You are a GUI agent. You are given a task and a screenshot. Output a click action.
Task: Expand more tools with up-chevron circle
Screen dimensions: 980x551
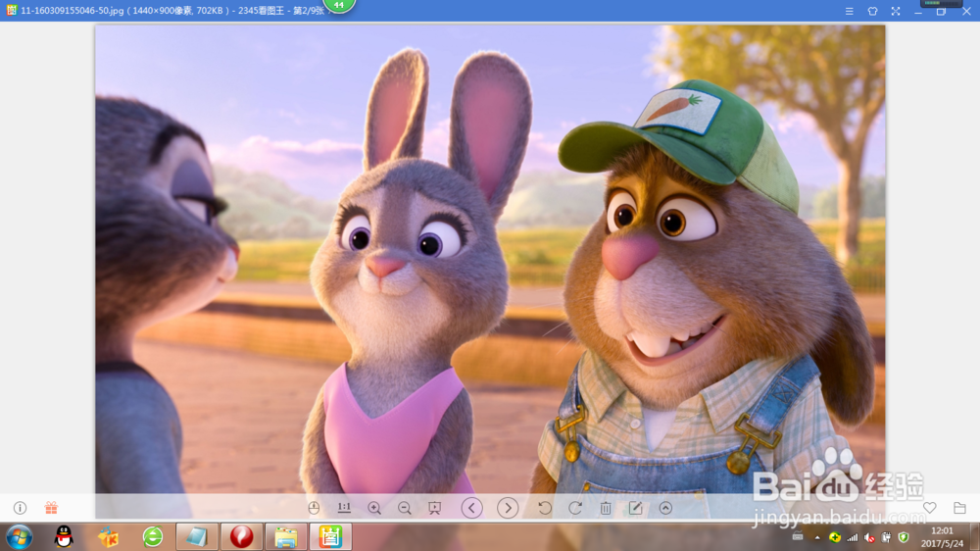665,508
